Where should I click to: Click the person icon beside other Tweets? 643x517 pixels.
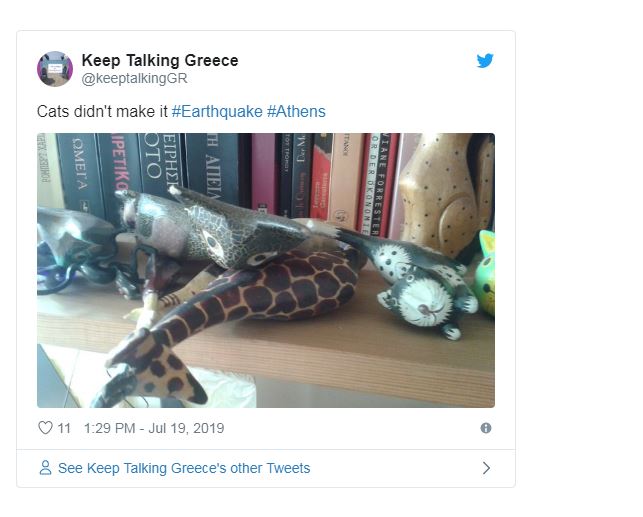pyautogui.click(x=45, y=468)
